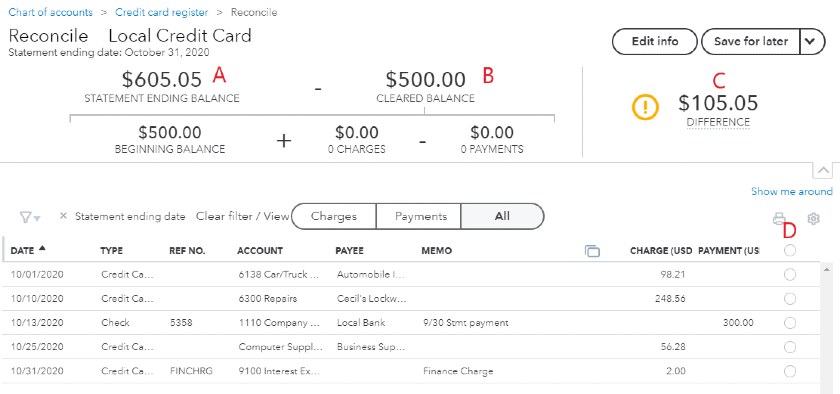Click the copy/batch icon in header row

coord(592,250)
